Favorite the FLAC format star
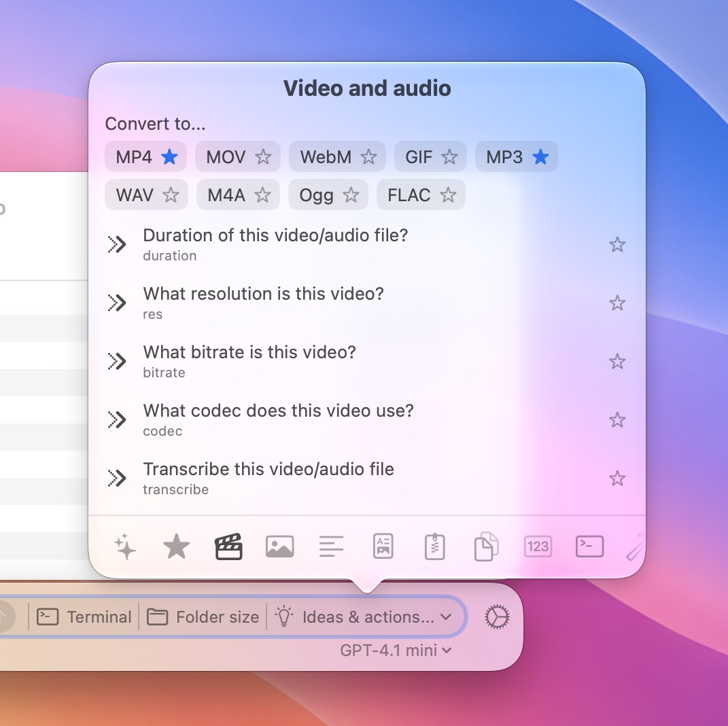Image resolution: width=728 pixels, height=726 pixels. (x=448, y=195)
